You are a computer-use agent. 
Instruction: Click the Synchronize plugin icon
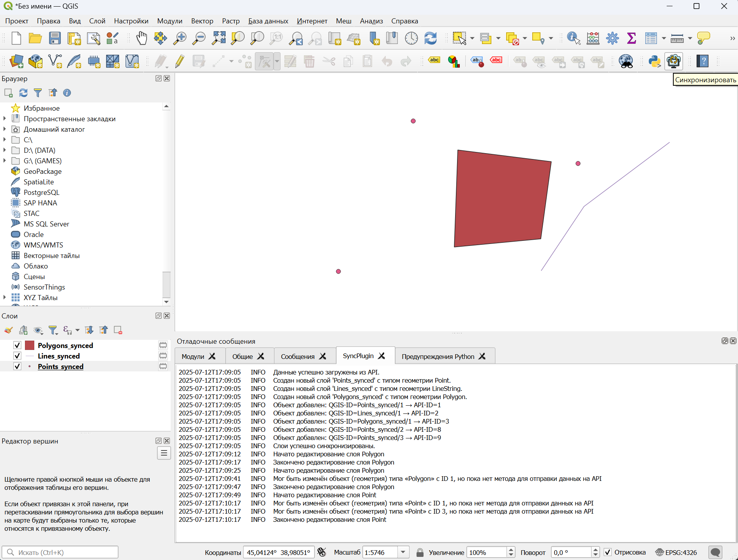click(674, 61)
